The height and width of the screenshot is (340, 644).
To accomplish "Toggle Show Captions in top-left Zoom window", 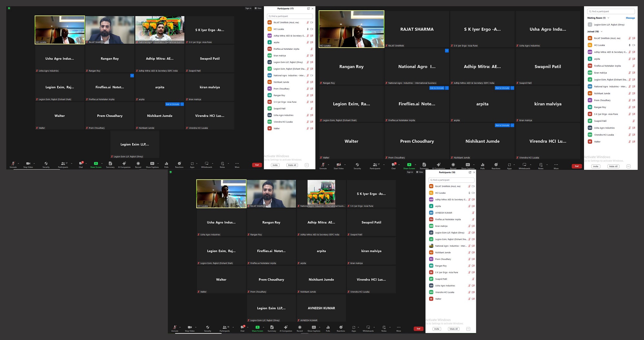I will pyautogui.click(x=152, y=165).
